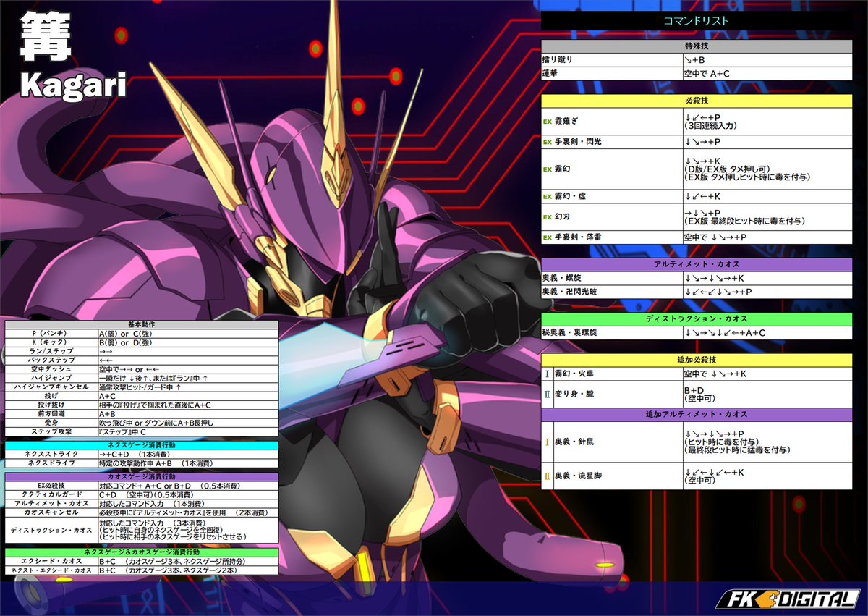The height and width of the screenshot is (616, 868).
Task: Click the command 空中で A+C
Action: 705,74
